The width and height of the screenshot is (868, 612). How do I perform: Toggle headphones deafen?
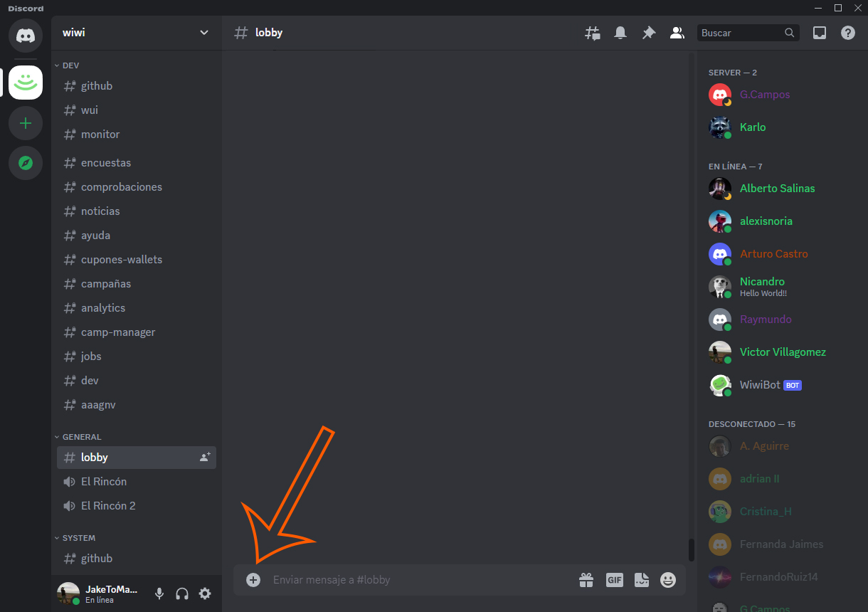(182, 593)
